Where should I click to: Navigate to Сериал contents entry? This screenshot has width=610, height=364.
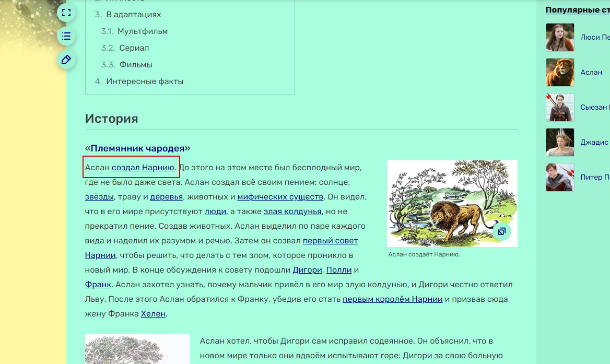[x=134, y=48]
